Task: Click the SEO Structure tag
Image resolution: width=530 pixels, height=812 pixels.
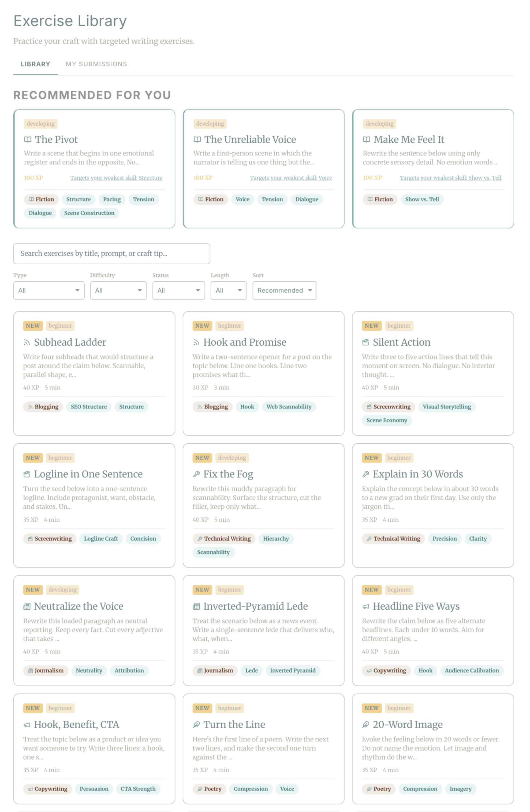Action: (x=89, y=407)
